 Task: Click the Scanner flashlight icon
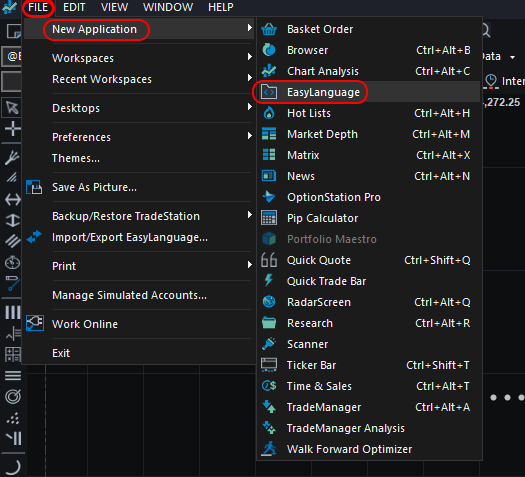pyautogui.click(x=269, y=344)
